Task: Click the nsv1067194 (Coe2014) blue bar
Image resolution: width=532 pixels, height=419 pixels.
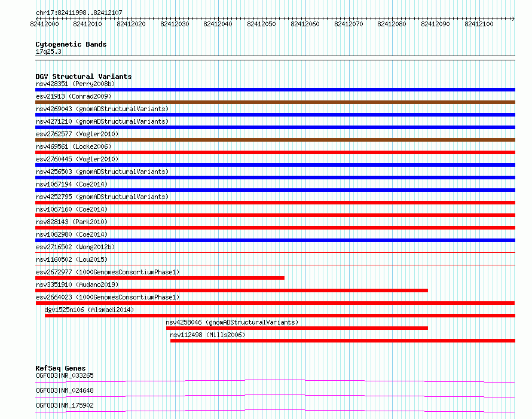Action: [x=275, y=190]
